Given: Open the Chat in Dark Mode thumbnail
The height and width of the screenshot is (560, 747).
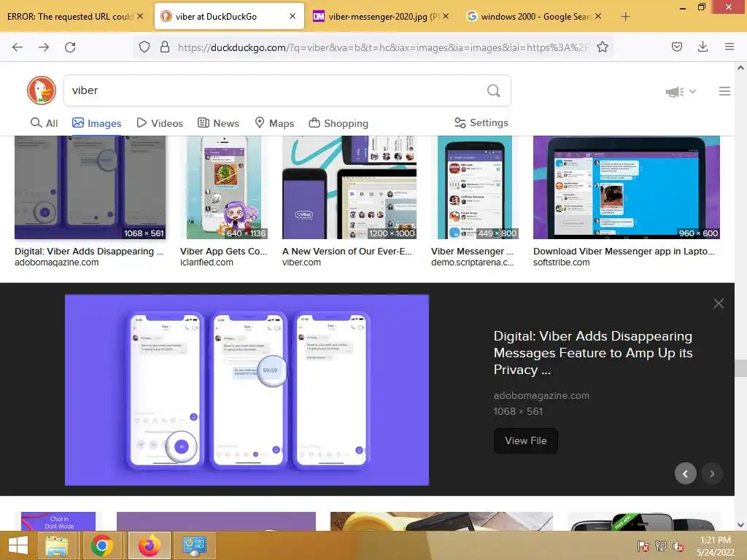Looking at the screenshot, I should (x=58, y=521).
